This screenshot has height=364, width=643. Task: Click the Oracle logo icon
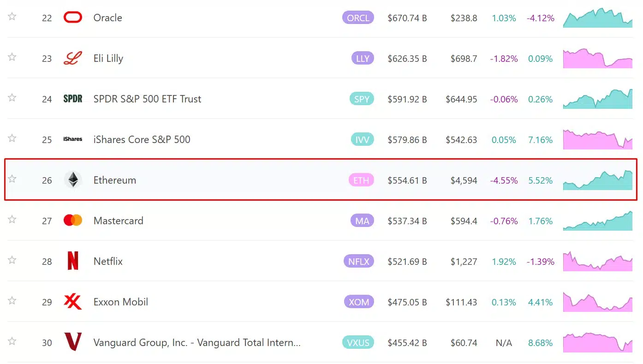click(x=72, y=18)
